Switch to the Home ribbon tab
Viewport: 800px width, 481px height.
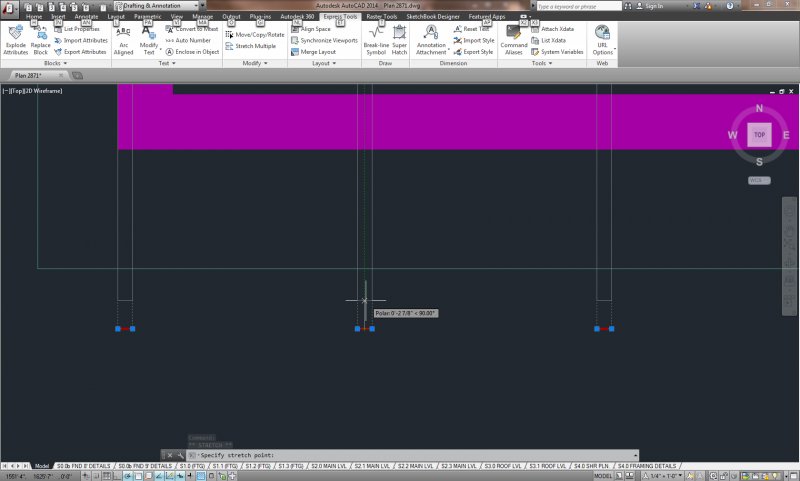click(x=34, y=17)
